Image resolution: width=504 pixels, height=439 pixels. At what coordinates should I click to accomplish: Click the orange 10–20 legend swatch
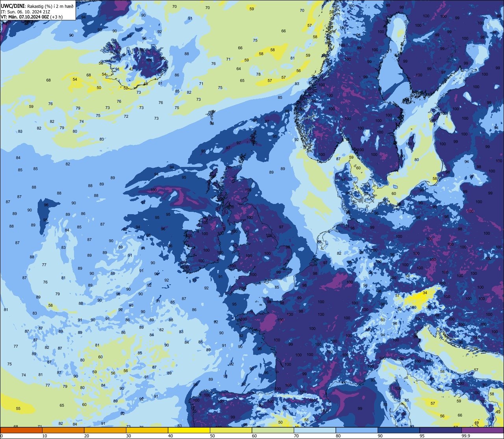tap(63, 430)
